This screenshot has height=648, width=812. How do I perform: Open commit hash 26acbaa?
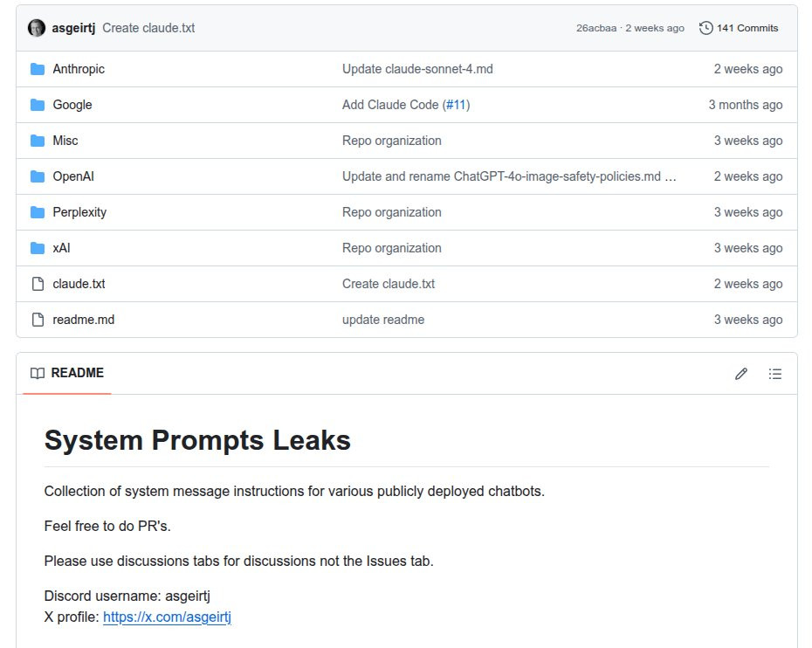[x=595, y=28]
